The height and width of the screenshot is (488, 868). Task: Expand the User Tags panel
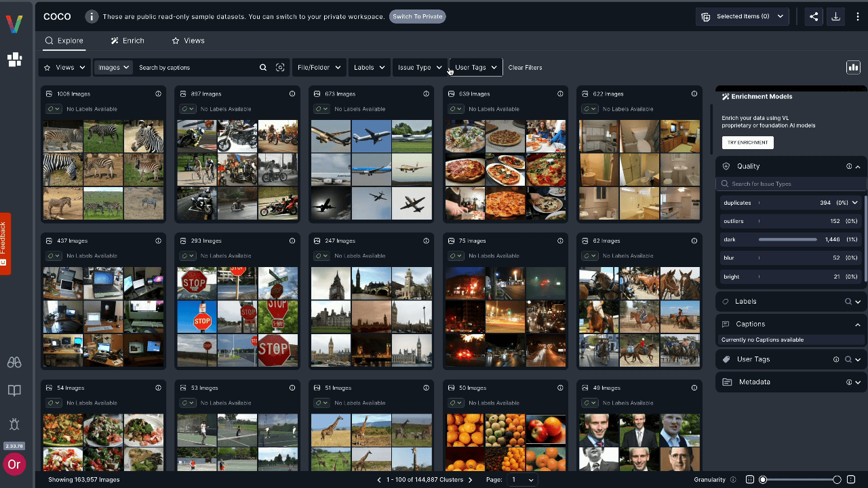(858, 359)
